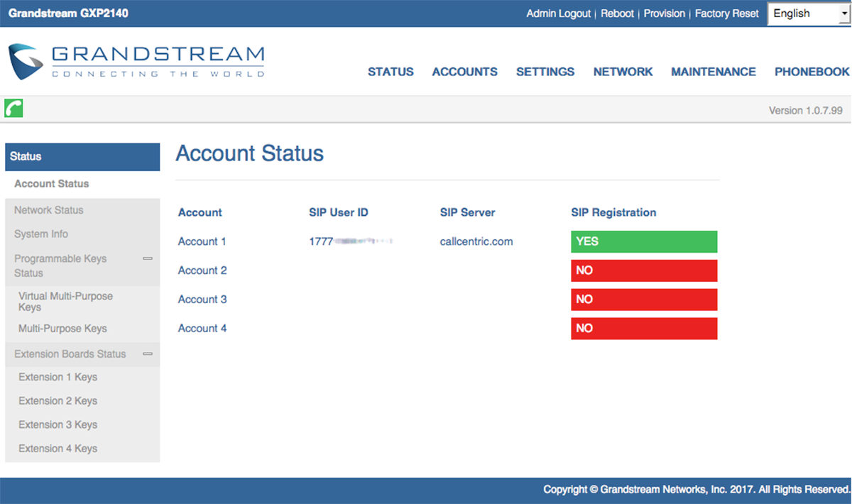Select Account Status in the sidebar
The width and height of the screenshot is (852, 504).
click(52, 184)
